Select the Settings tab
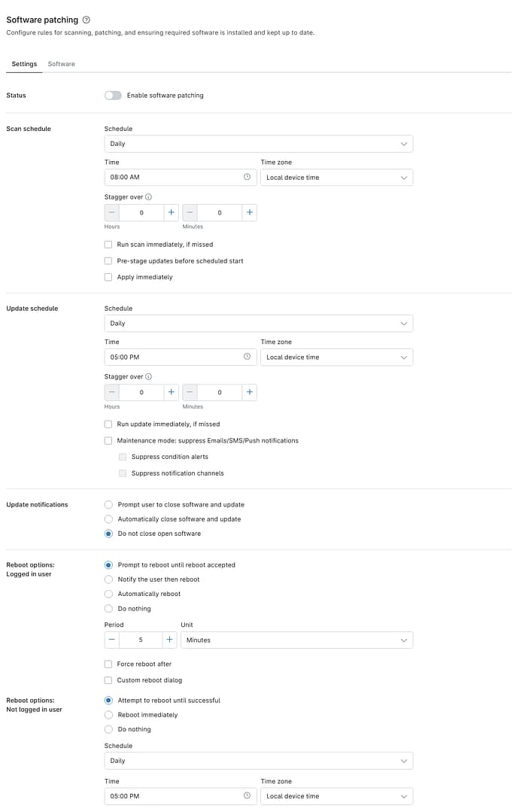516x812 pixels. pyautogui.click(x=24, y=64)
